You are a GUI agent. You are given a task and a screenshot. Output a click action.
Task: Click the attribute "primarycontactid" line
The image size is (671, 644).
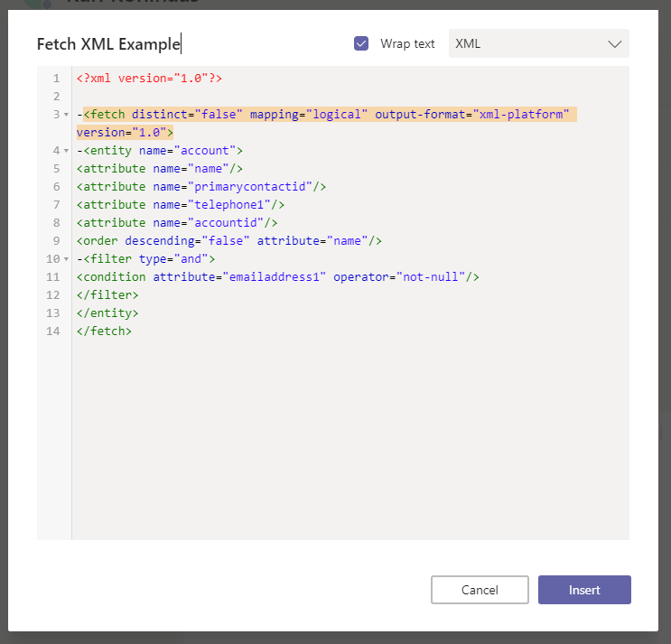(x=201, y=187)
